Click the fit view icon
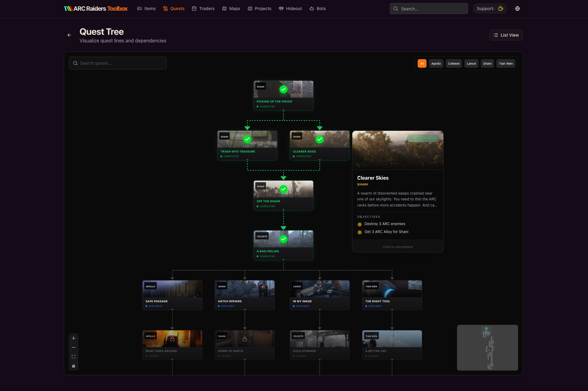Image resolution: width=588 pixels, height=391 pixels. [x=74, y=357]
